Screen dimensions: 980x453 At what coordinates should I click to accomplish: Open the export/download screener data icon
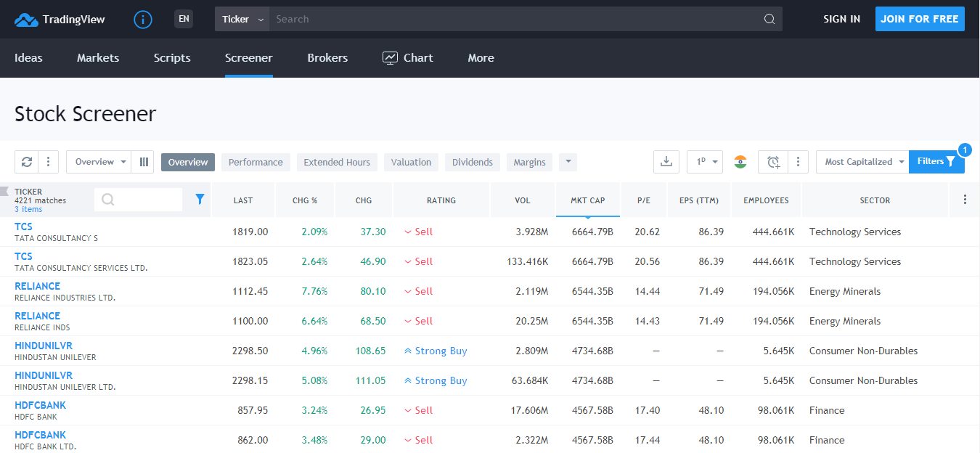pos(666,161)
